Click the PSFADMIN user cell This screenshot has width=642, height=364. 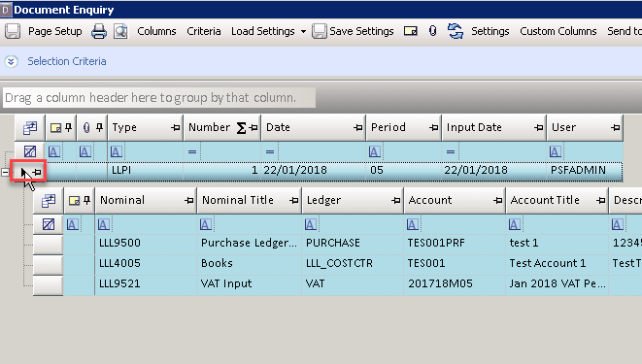pos(585,171)
